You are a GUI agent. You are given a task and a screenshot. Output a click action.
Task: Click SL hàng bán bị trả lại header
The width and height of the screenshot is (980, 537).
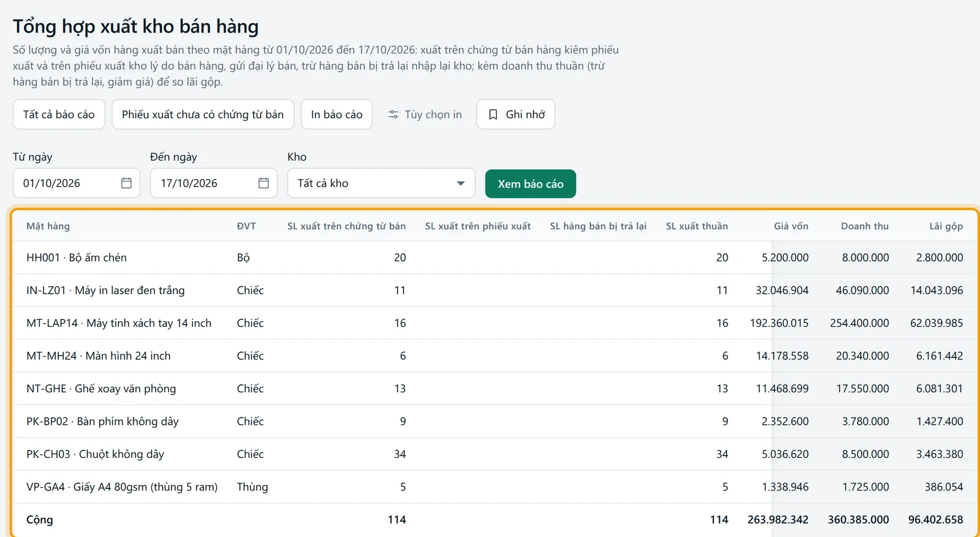598,226
